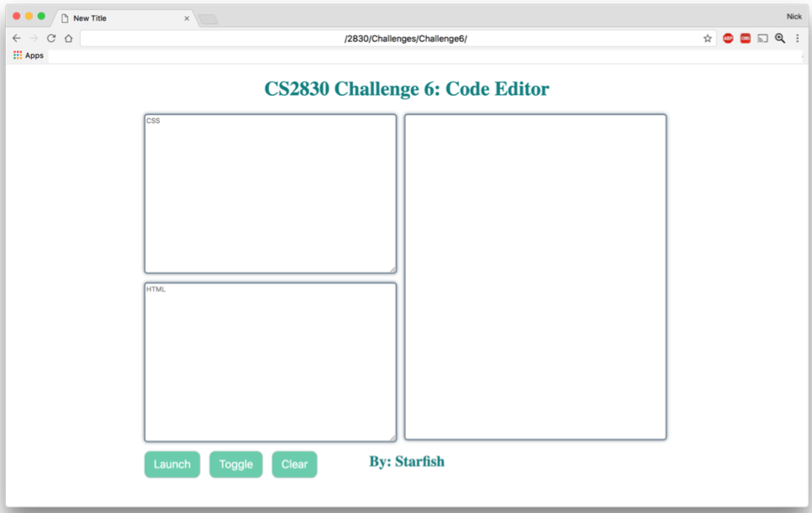The height and width of the screenshot is (513, 812).
Task: Click the heading CS2830 Challenge 6: Code Editor
Action: point(407,88)
